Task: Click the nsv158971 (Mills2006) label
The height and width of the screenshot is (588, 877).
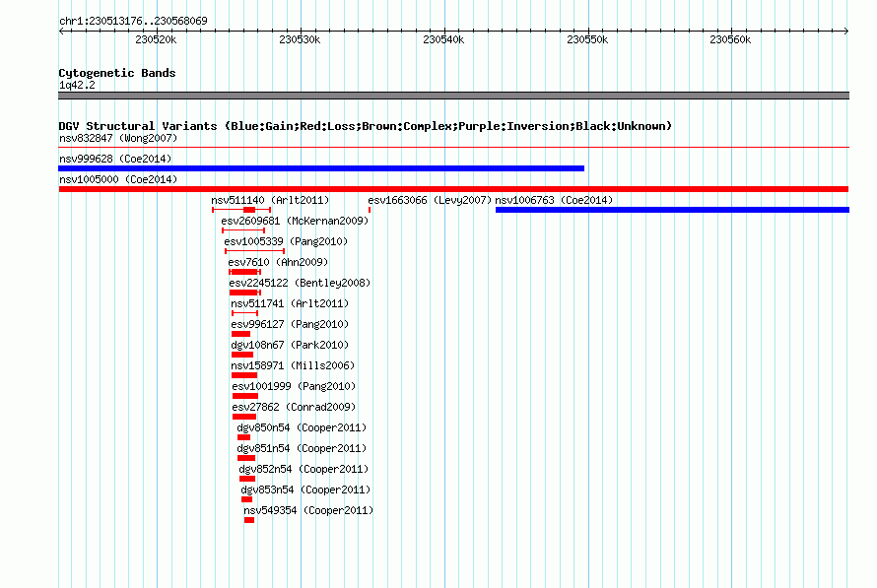Action: click(x=293, y=365)
